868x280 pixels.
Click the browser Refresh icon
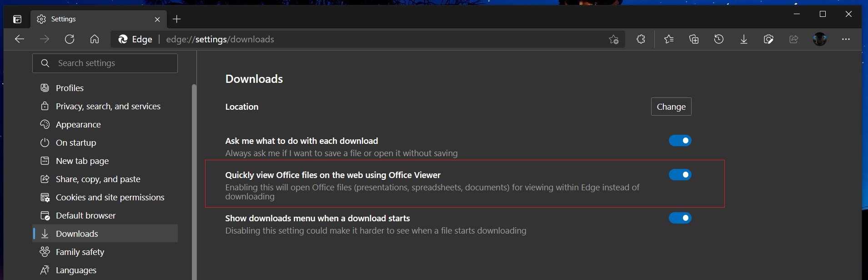[70, 39]
